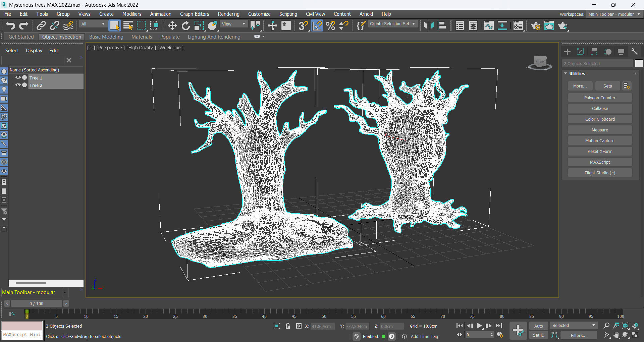Image resolution: width=644 pixels, height=342 pixels.
Task: Activate the Select Object tool
Action: point(115,26)
